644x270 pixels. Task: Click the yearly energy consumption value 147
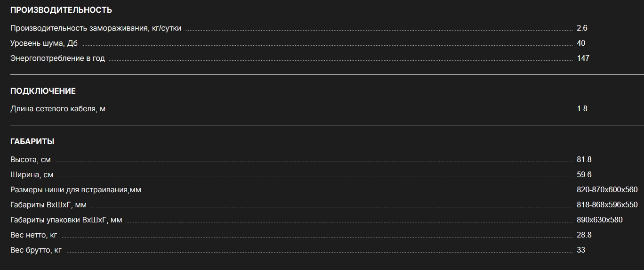(x=583, y=58)
